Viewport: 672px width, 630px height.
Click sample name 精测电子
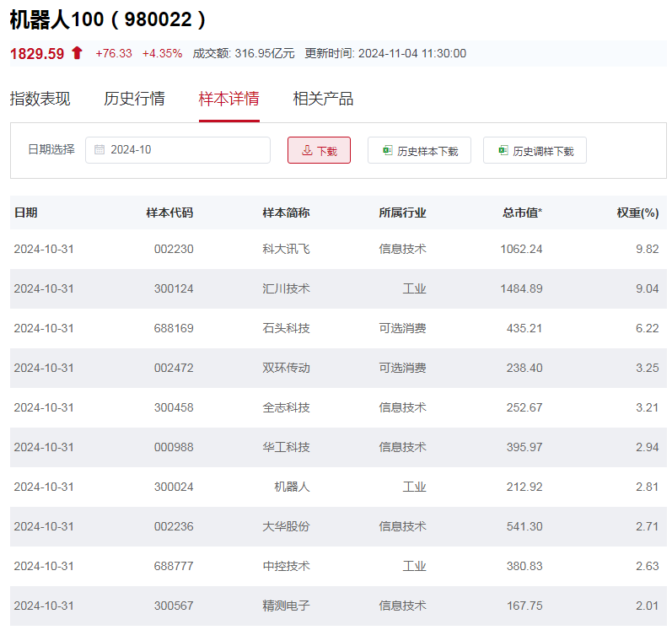pos(286,606)
